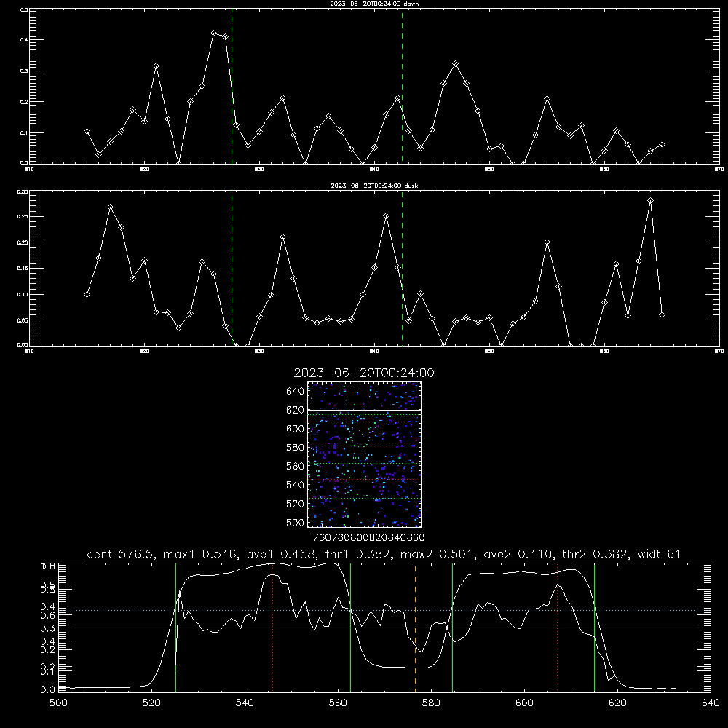This screenshot has height=728, width=728.
Task: Select the speckled detector image thumbnail
Action: (x=364, y=454)
